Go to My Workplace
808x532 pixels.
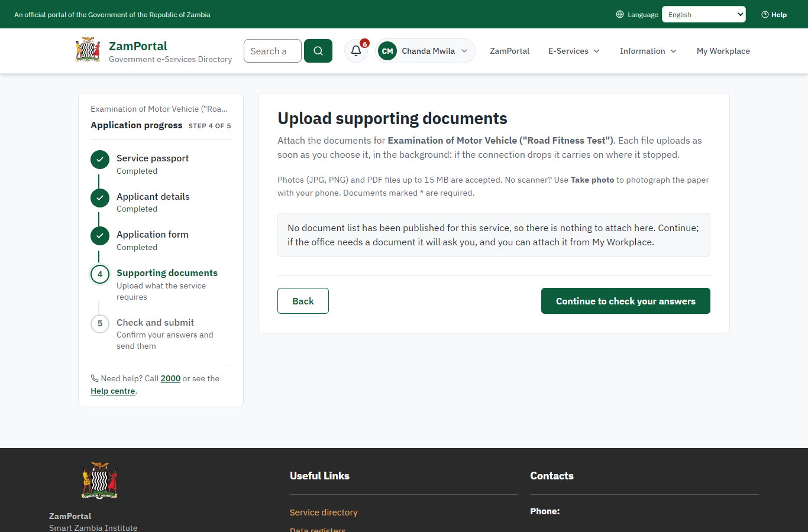pos(723,51)
